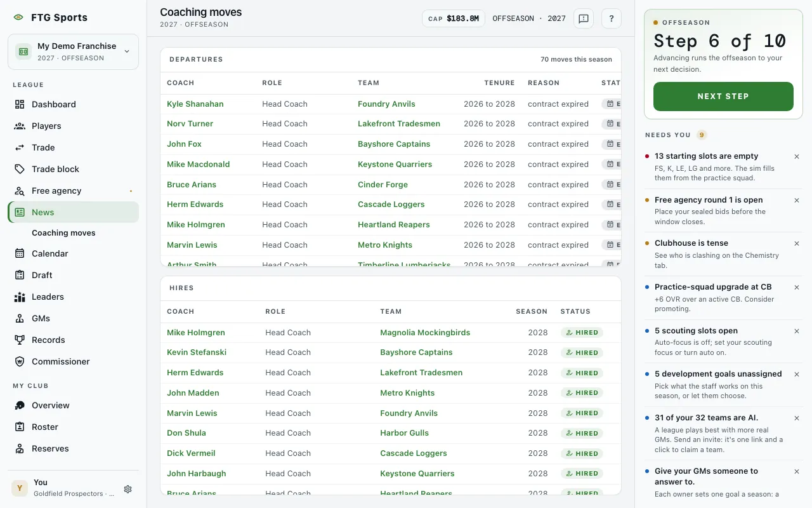Open Mike Macdonald coach link
This screenshot has height=508, width=812.
coord(198,164)
